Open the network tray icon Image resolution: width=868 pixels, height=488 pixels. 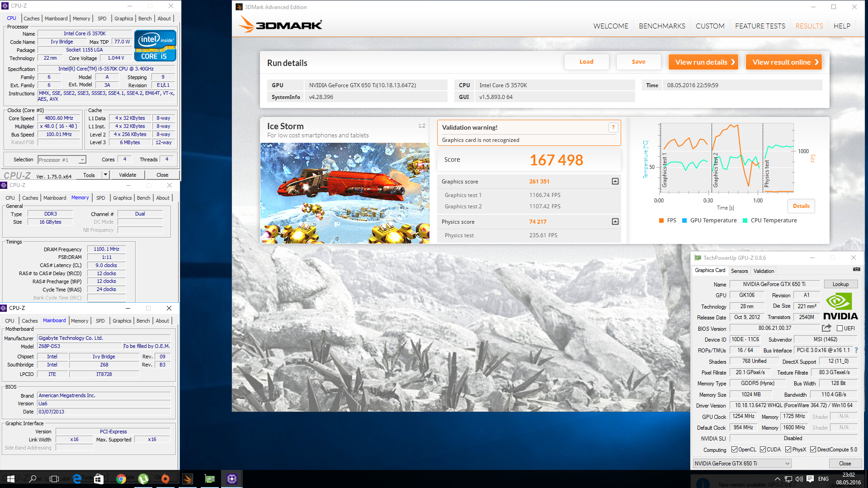(788, 479)
